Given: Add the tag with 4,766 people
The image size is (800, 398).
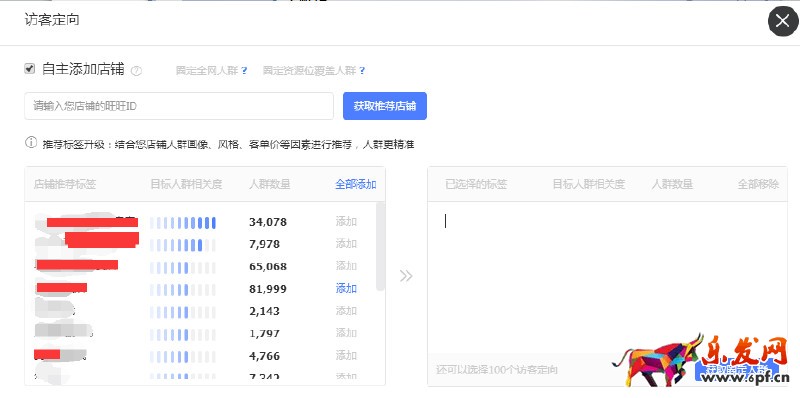Looking at the screenshot, I should point(346,355).
